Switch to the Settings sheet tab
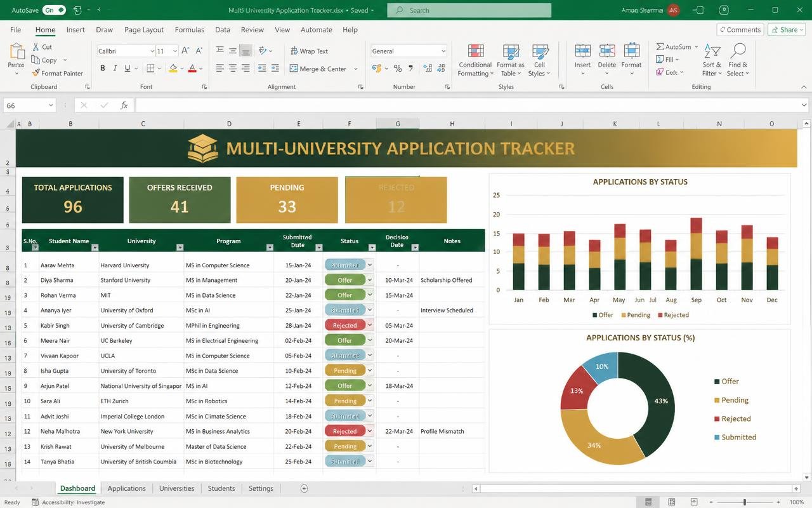This screenshot has width=812, height=508. tap(261, 488)
